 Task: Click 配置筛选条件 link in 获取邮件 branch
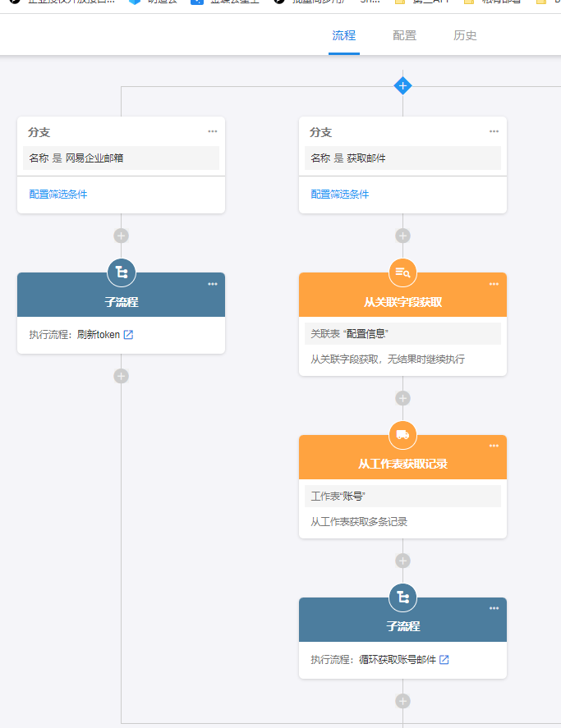pyautogui.click(x=340, y=195)
